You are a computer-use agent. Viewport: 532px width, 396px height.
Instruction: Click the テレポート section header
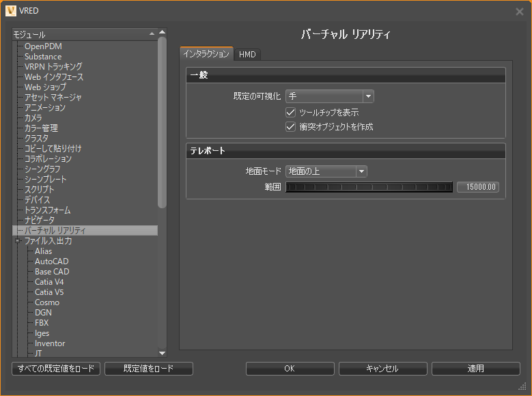[346, 151]
